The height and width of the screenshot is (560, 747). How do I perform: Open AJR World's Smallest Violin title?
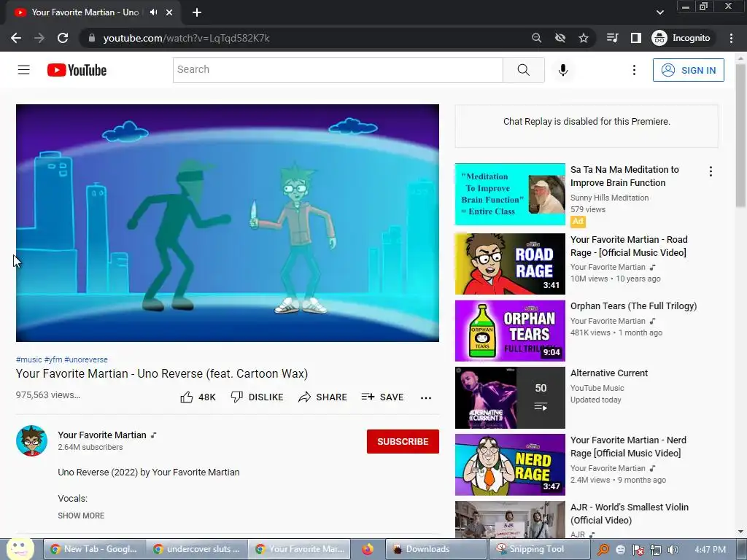pos(630,513)
